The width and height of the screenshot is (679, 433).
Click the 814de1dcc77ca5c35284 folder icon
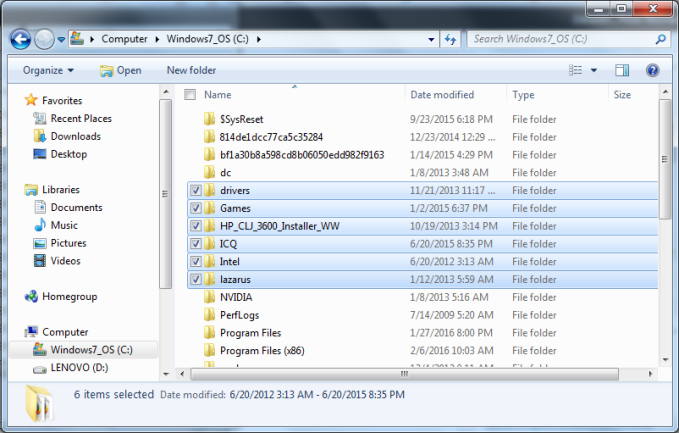(210, 136)
